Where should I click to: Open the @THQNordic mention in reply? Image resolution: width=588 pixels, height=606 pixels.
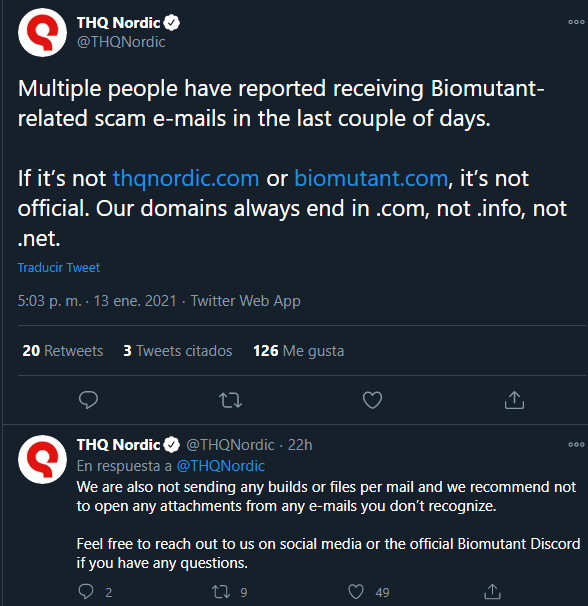[x=220, y=466]
